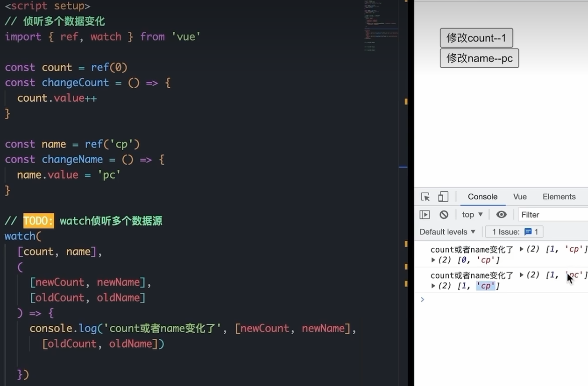This screenshot has width=588, height=386.
Task: Create a live expression using the eye icon
Action: [501, 214]
